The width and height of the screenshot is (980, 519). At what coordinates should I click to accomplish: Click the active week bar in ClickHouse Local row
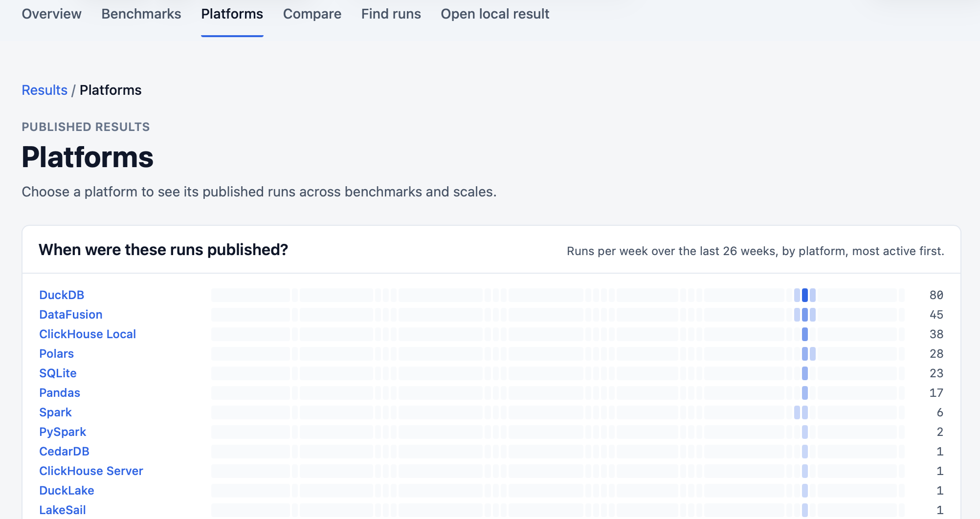[x=805, y=334]
